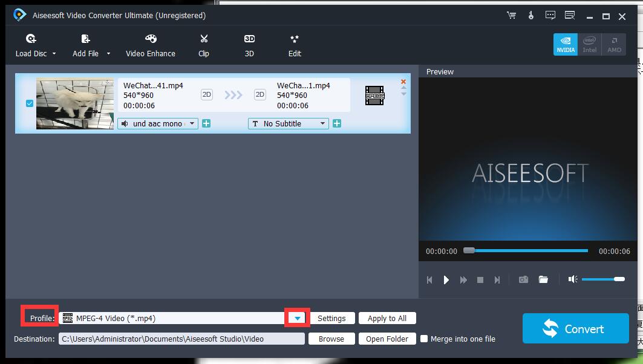Open the feedback chat icon
643x364 pixels.
(550, 16)
